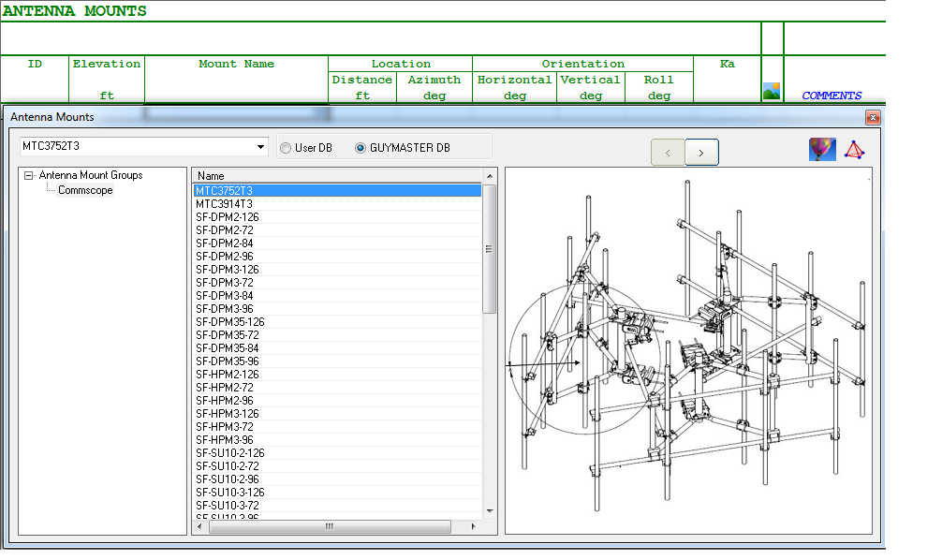Select SF-DPM3-72 in the list

(x=337, y=283)
